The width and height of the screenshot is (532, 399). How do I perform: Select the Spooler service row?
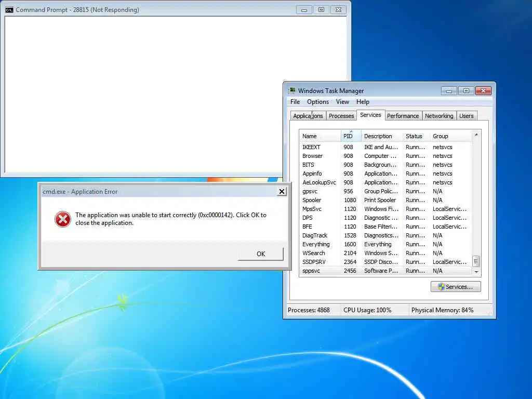(385, 200)
